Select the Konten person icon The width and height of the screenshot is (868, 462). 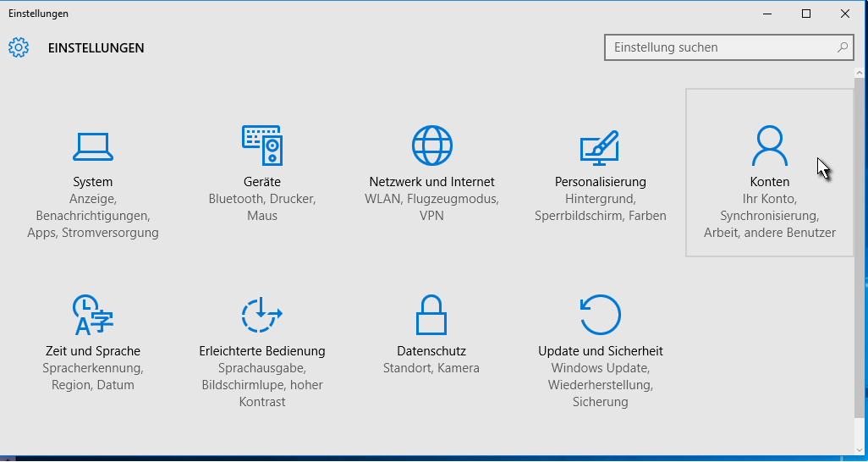pos(769,146)
